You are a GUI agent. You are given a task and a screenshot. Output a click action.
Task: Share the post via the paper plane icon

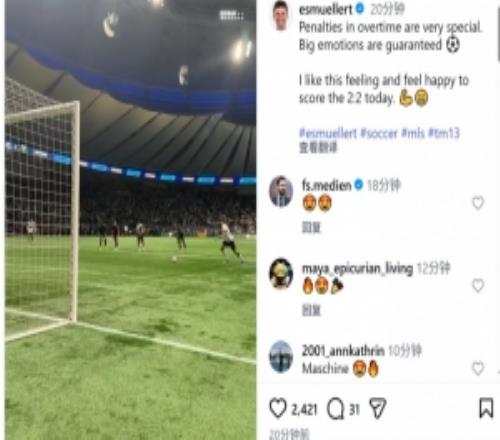378,408
